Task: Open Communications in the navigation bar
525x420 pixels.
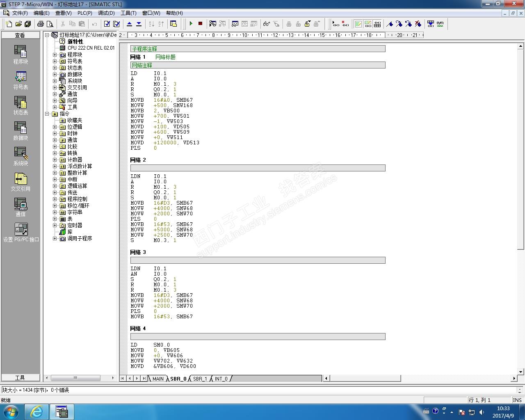Action: tap(21, 208)
